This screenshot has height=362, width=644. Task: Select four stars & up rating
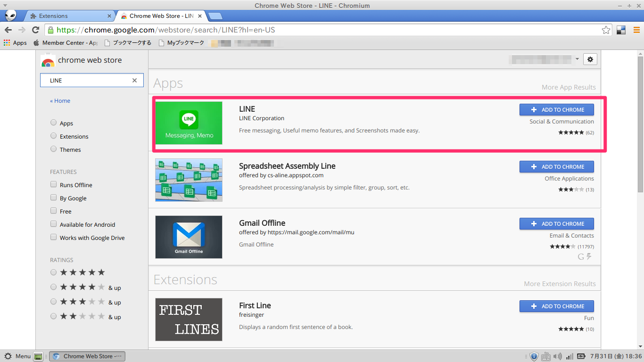(x=53, y=287)
